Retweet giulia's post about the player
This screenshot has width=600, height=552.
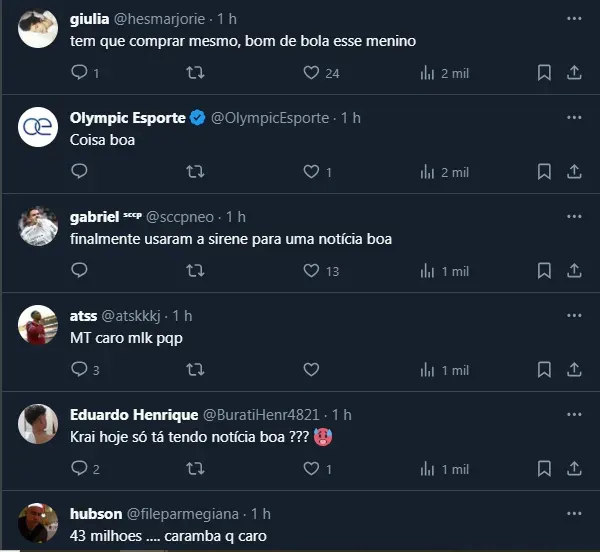196,73
